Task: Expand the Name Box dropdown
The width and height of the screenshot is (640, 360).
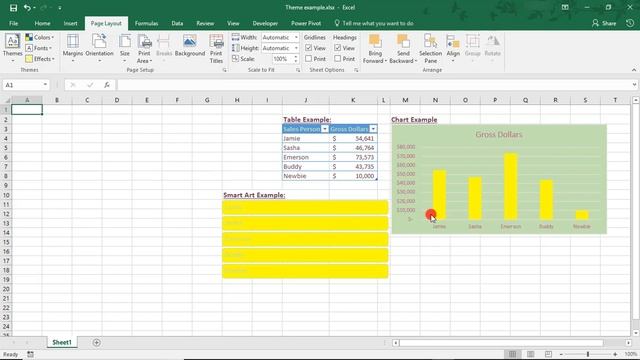Action: pyautogui.click(x=45, y=85)
